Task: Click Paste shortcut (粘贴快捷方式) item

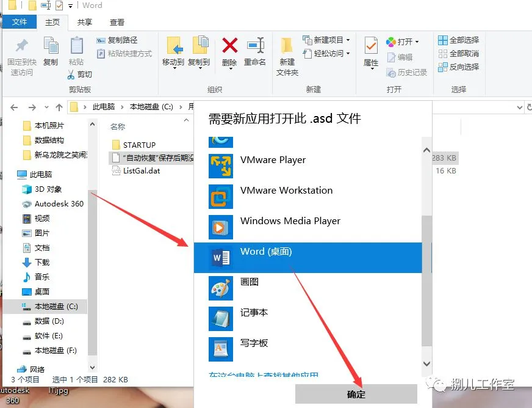Action: (x=124, y=54)
